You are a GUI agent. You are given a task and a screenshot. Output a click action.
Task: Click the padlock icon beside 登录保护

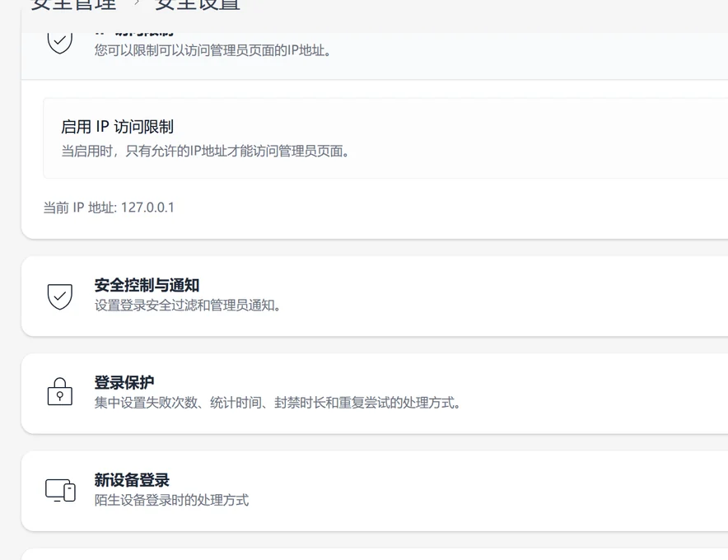coord(60,391)
